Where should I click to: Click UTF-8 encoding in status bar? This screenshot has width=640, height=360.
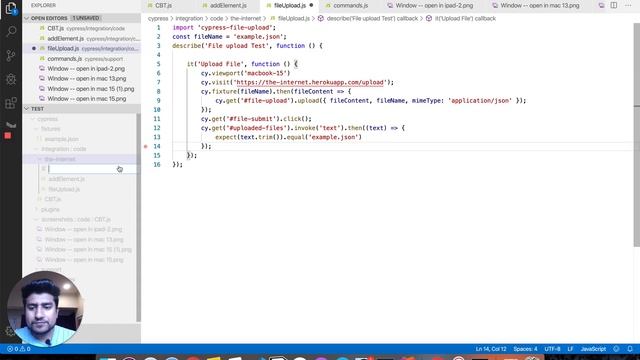coord(552,349)
